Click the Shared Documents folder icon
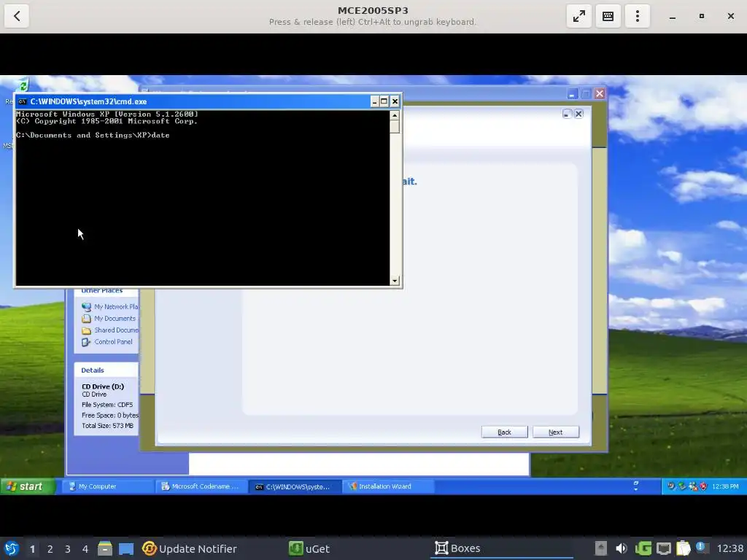The width and height of the screenshot is (747, 560). coord(86,330)
